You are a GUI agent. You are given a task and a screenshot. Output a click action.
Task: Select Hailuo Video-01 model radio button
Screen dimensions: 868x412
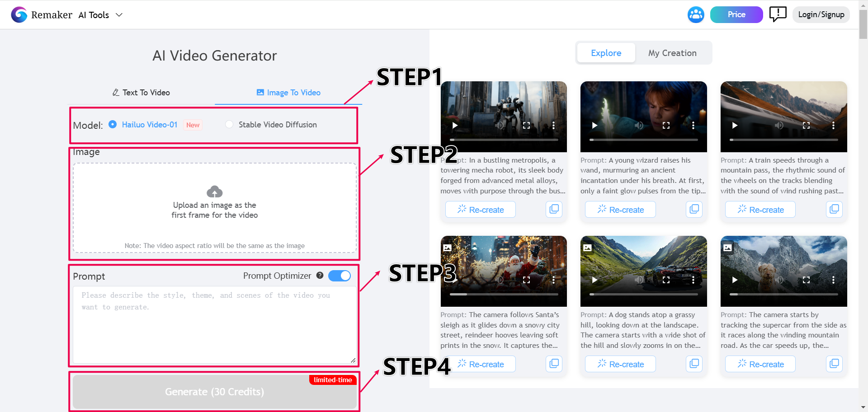click(113, 124)
